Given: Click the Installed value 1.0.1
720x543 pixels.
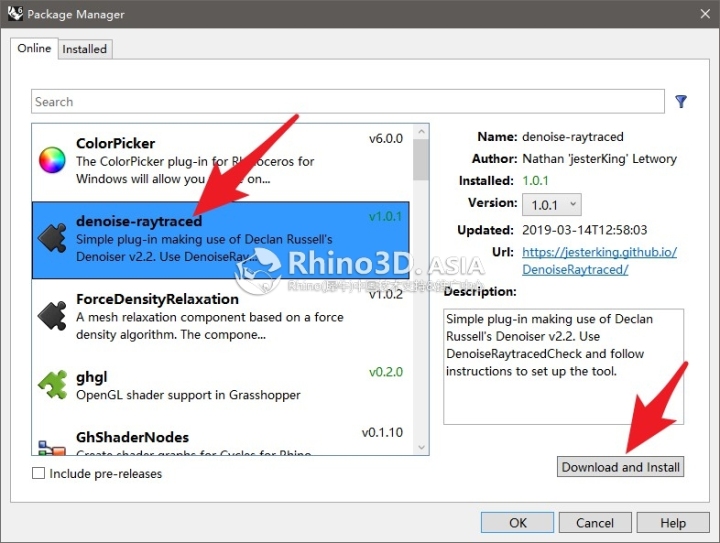Looking at the screenshot, I should coord(535,180).
